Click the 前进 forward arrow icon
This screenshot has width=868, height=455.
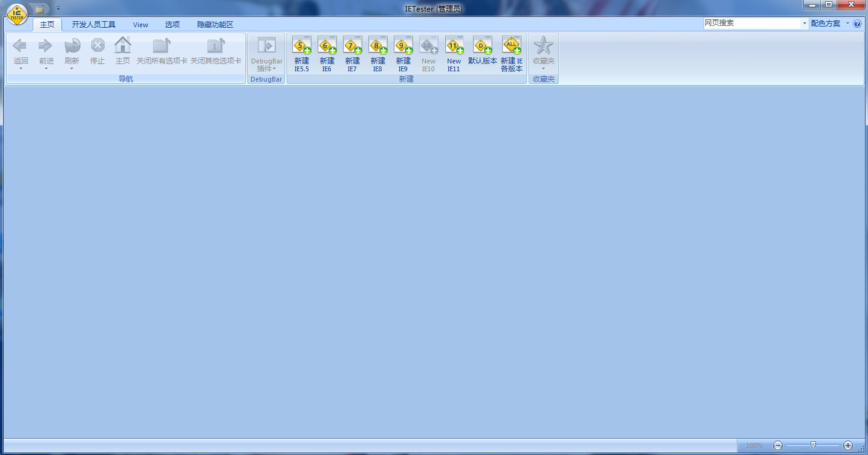[46, 46]
